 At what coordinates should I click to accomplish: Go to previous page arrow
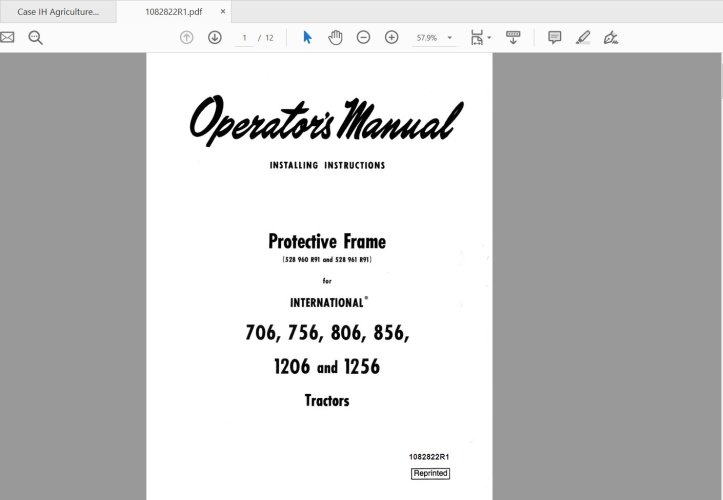186,37
